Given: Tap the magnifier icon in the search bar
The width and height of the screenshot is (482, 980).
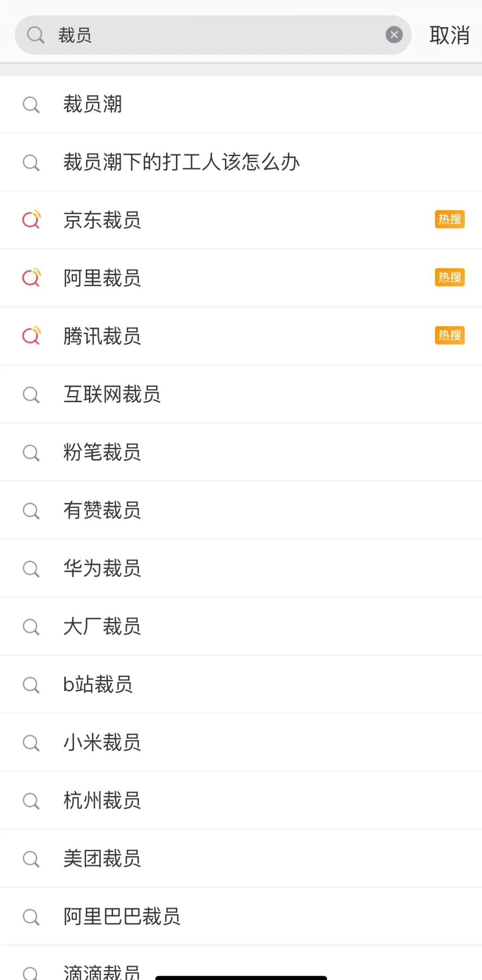Looking at the screenshot, I should [36, 35].
